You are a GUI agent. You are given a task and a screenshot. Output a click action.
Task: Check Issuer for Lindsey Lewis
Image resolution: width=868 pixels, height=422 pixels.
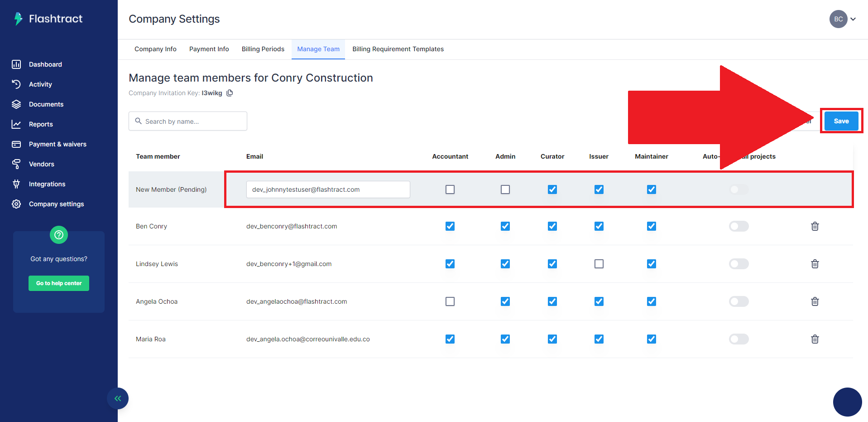coord(599,264)
